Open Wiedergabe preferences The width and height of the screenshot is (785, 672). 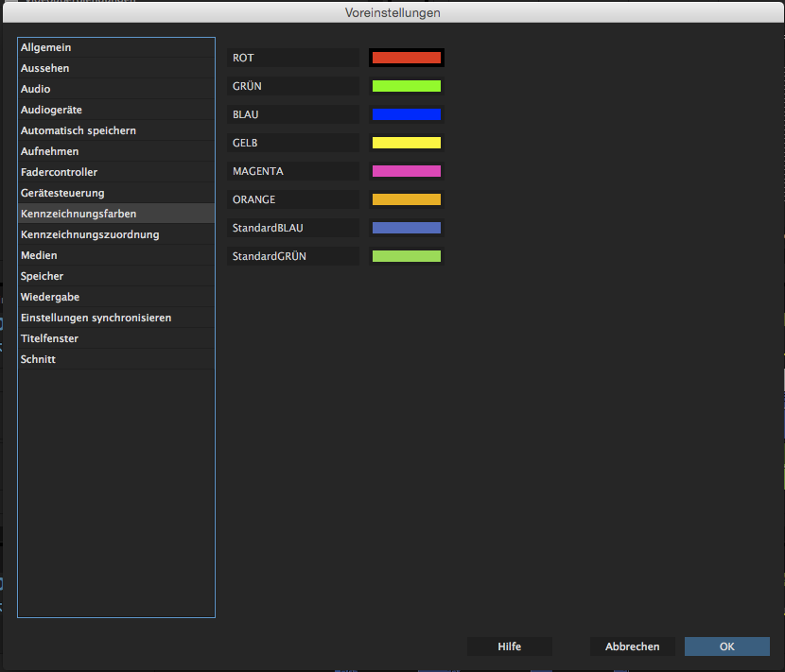(115, 297)
